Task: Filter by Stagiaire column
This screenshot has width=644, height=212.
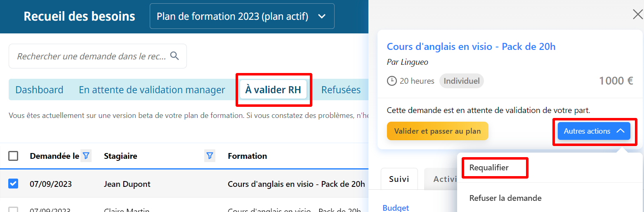Action: [210, 155]
